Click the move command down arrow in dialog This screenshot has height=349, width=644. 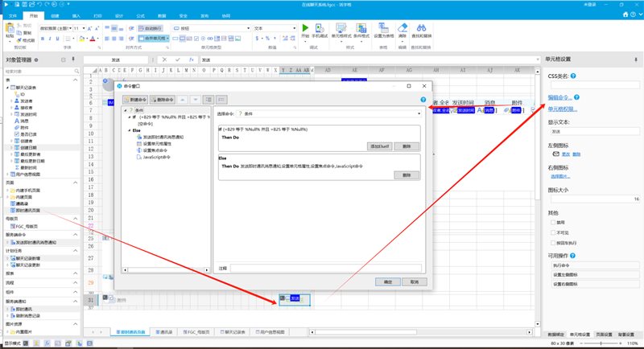[196, 100]
